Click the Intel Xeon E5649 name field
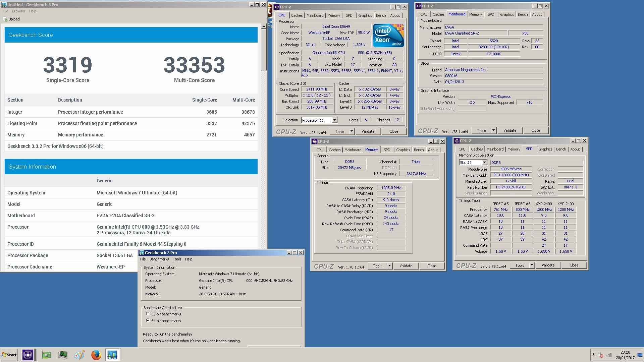This screenshot has height=362, width=644. click(x=336, y=26)
